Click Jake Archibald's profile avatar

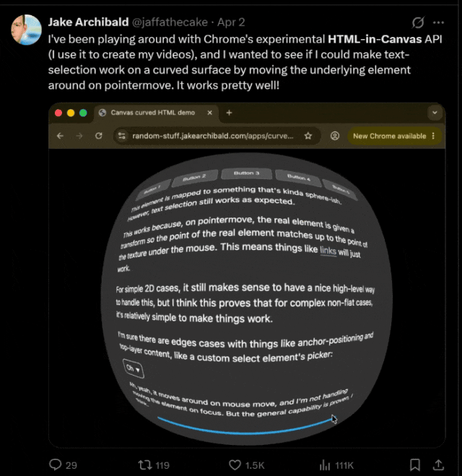pos(25,28)
